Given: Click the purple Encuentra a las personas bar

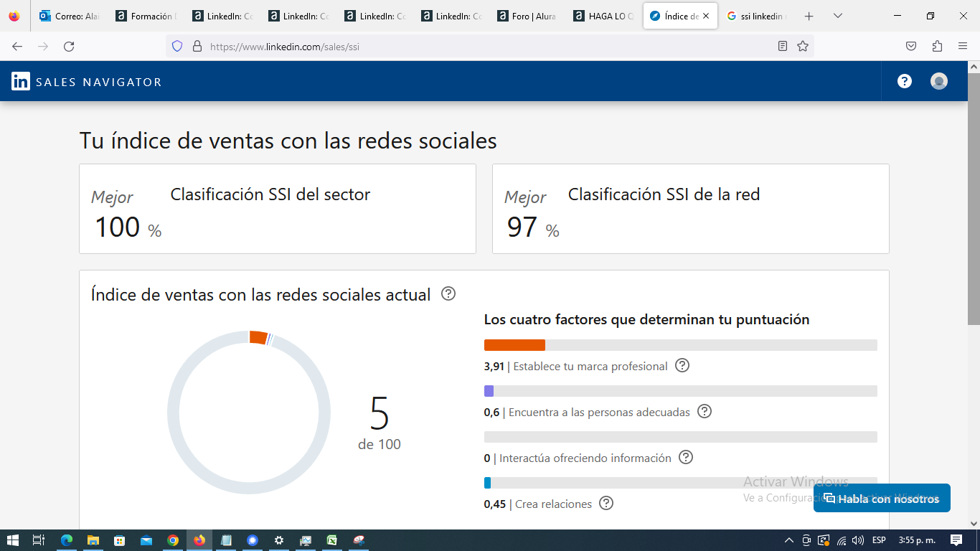Looking at the screenshot, I should (489, 391).
